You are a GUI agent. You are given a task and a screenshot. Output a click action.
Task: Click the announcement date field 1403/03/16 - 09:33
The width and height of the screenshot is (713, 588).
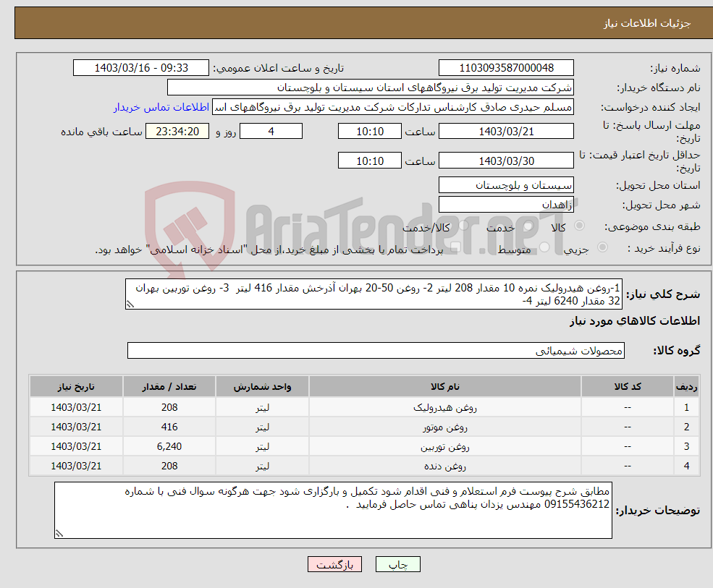141,68
